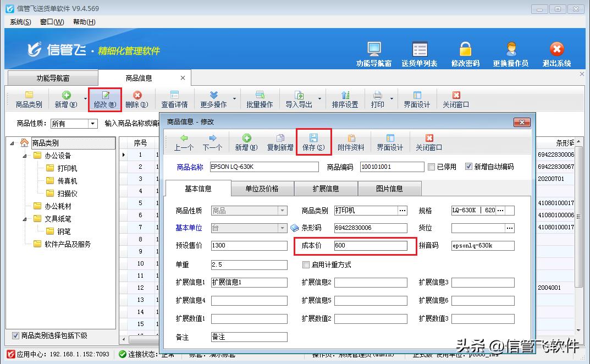Image resolution: width=590 pixels, height=364 pixels.
Task: Open 导入导出 in product toolbar
Action: (x=300, y=99)
